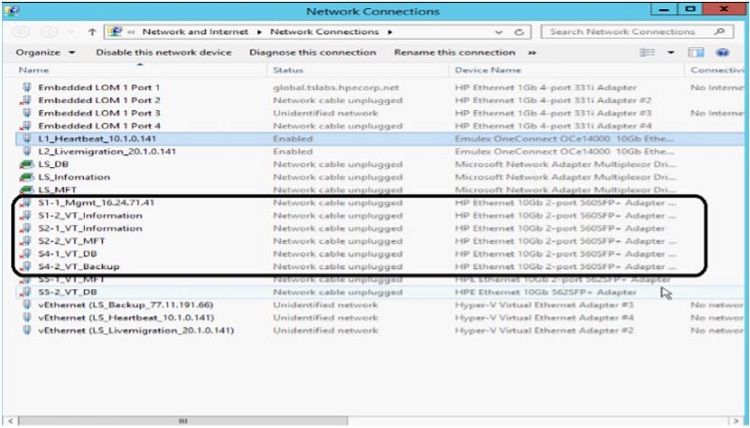
Task: Click the S4-2_VT_Backup adapter icon
Action: [26, 267]
